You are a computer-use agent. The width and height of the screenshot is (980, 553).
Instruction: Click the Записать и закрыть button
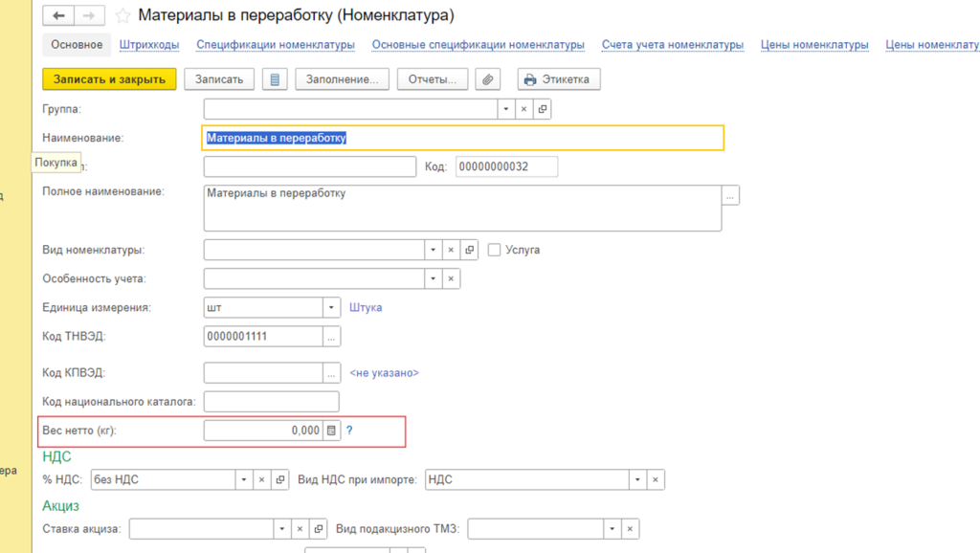click(x=110, y=79)
